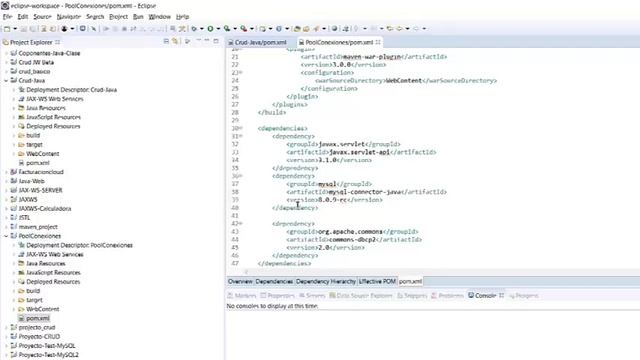
Task: Click the Collapse All icon in Project Explorer
Action: (x=166, y=42)
